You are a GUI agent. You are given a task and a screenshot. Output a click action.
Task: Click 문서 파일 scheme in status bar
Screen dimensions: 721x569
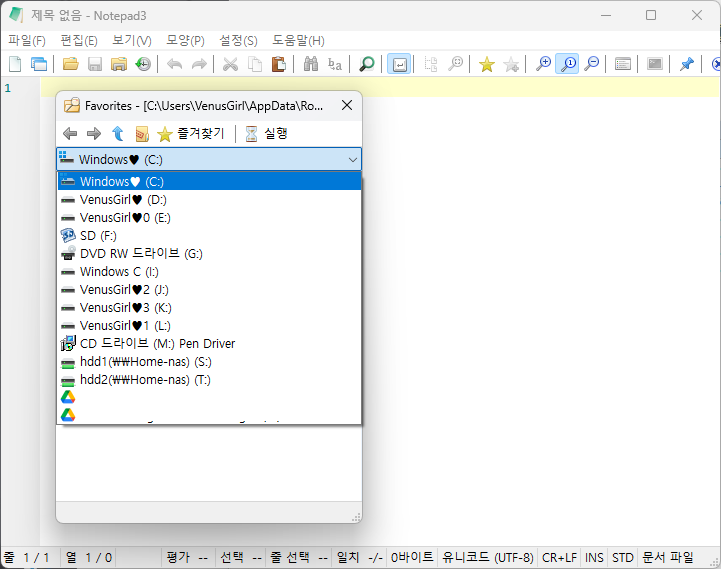tap(668, 558)
